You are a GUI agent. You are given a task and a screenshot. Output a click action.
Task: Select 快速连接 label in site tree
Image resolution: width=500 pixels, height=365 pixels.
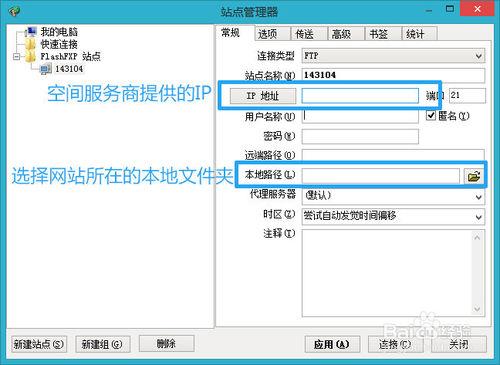point(59,44)
